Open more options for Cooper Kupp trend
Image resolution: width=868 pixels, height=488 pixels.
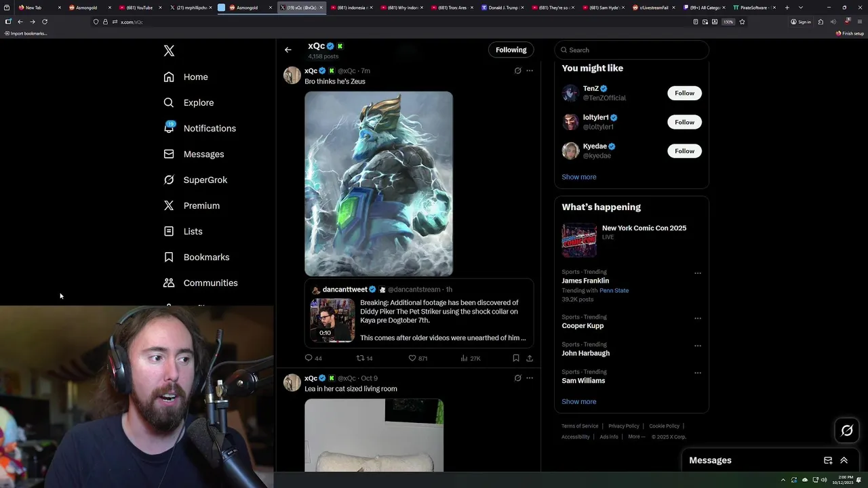coord(697,319)
